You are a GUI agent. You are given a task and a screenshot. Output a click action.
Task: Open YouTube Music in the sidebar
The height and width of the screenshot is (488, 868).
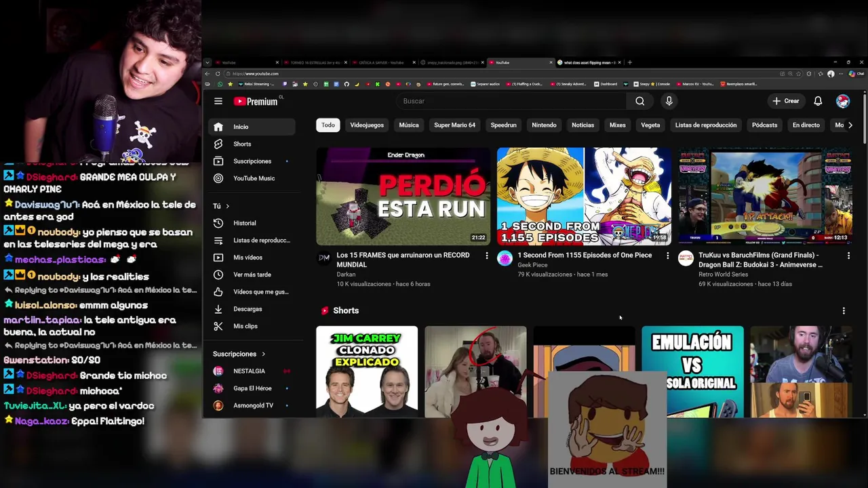(x=252, y=178)
